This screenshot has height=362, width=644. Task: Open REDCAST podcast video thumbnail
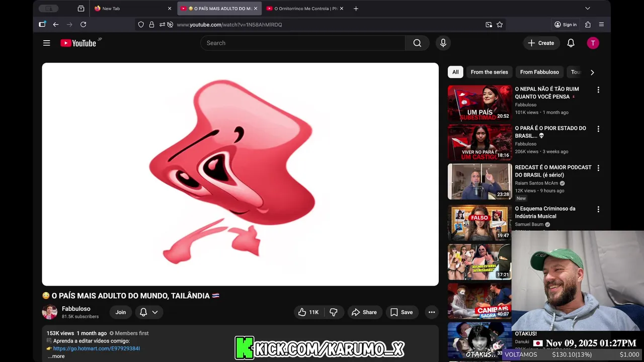(479, 182)
